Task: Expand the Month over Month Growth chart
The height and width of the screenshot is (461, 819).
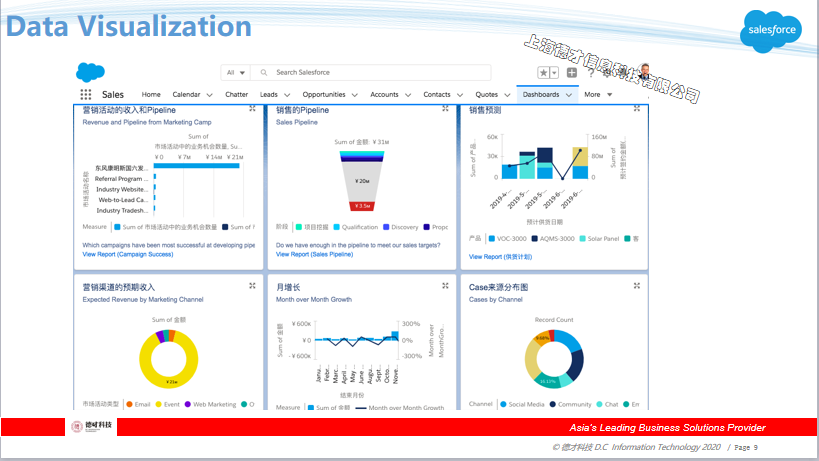Action: pos(445,286)
